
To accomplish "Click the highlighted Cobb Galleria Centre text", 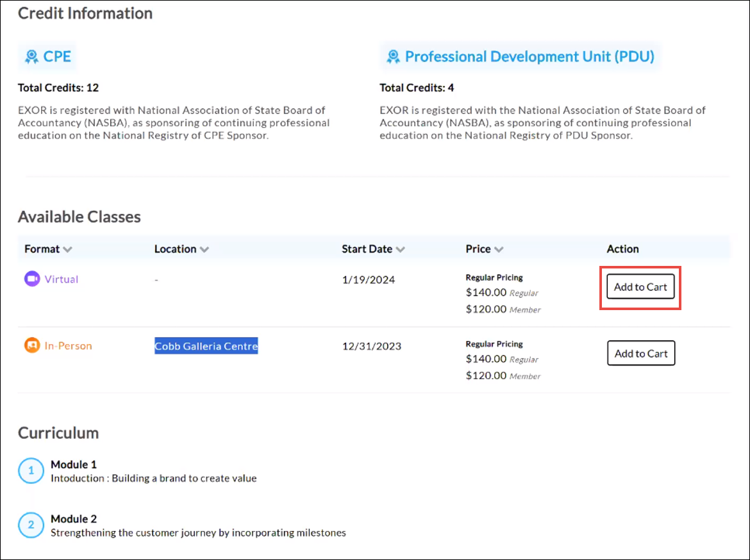I will [206, 346].
